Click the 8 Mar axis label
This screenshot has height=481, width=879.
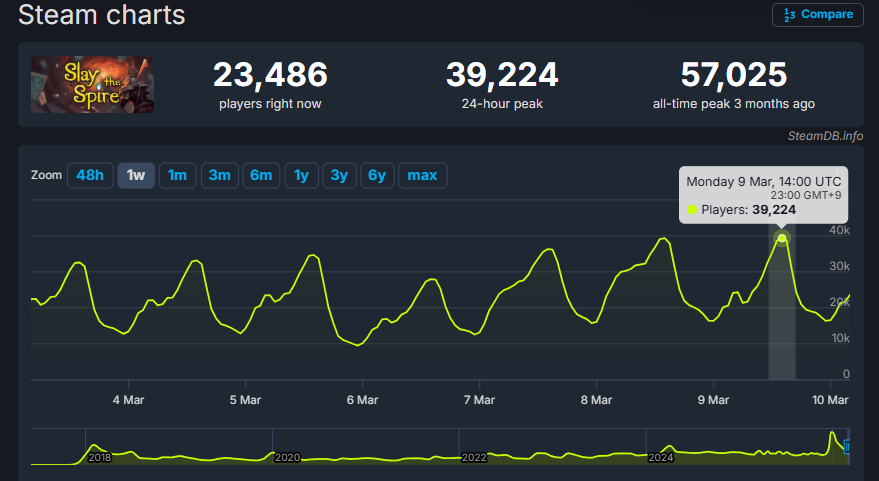pyautogui.click(x=596, y=400)
